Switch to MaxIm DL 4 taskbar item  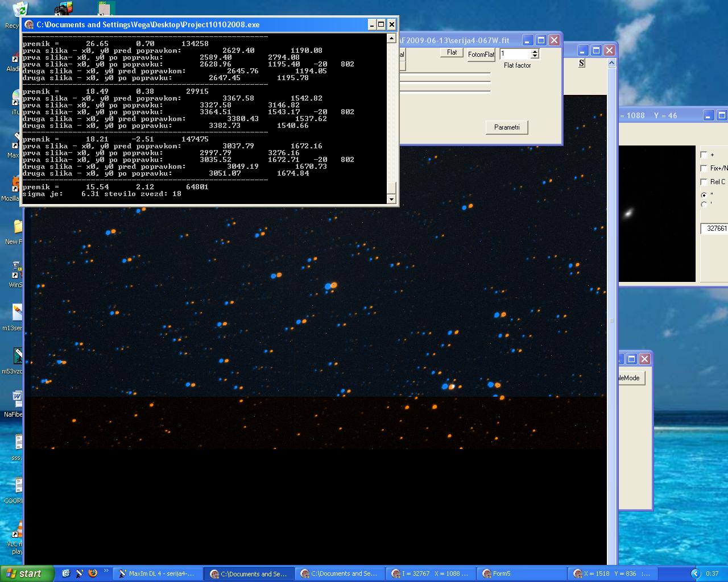157,573
